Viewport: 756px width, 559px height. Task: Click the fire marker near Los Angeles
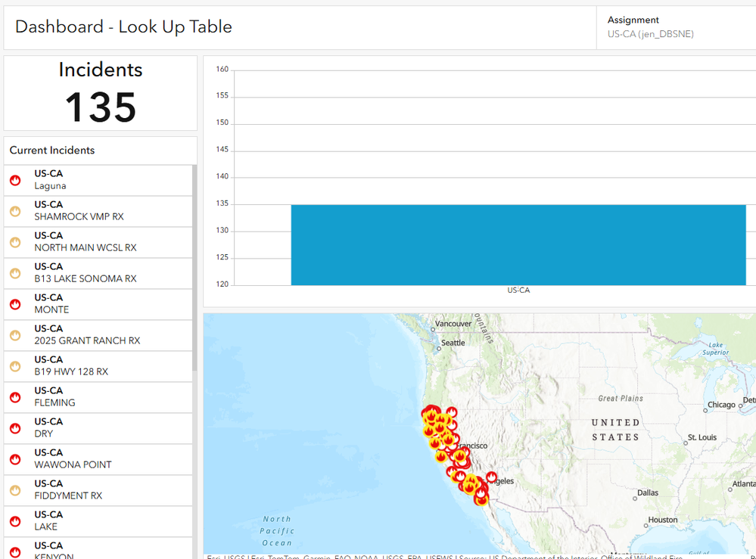492,478
